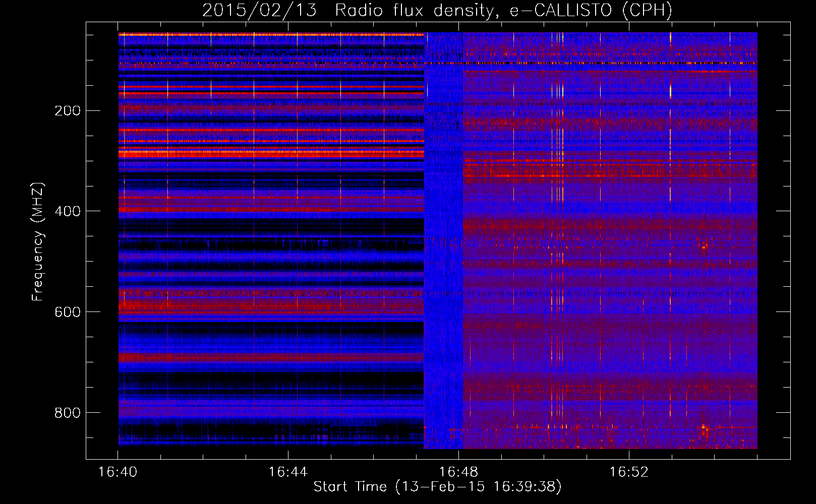Click the 16:52 time tick label
Screen dimensions: 816x504
[629, 472]
